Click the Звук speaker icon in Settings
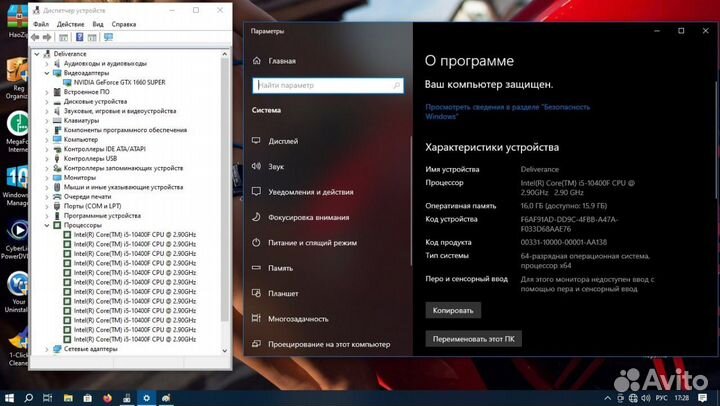The image size is (720, 406). click(256, 166)
